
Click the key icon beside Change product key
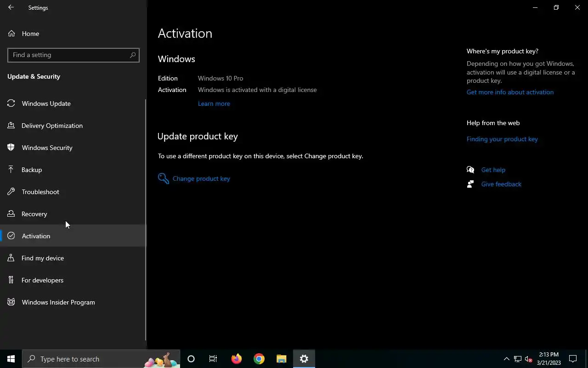pos(163,178)
